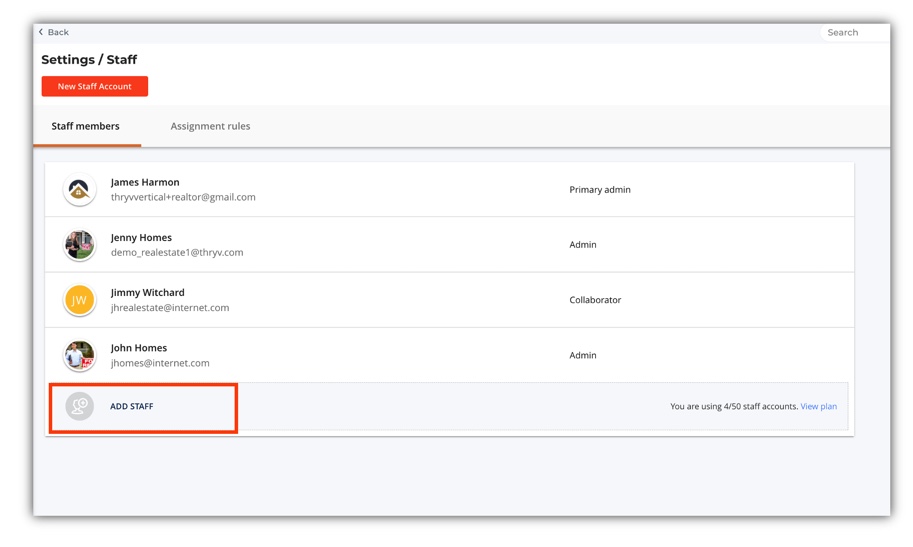Click James Harmon's house logo avatar

79,190
